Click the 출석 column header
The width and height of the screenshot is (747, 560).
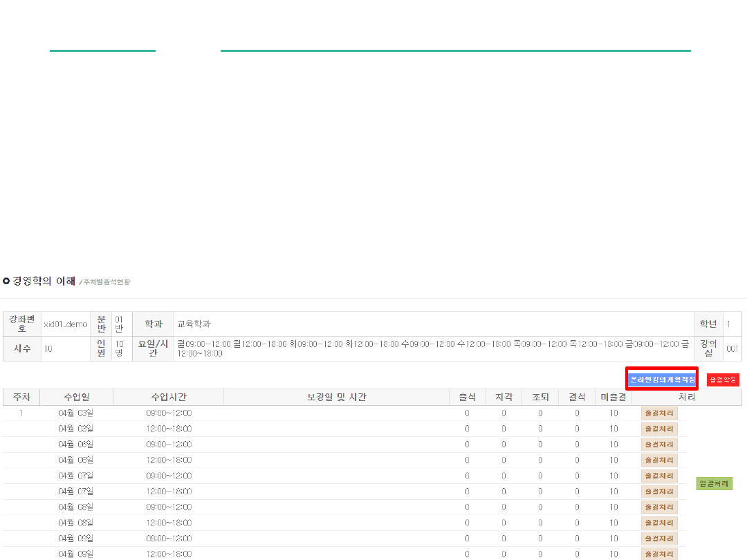tap(467, 397)
